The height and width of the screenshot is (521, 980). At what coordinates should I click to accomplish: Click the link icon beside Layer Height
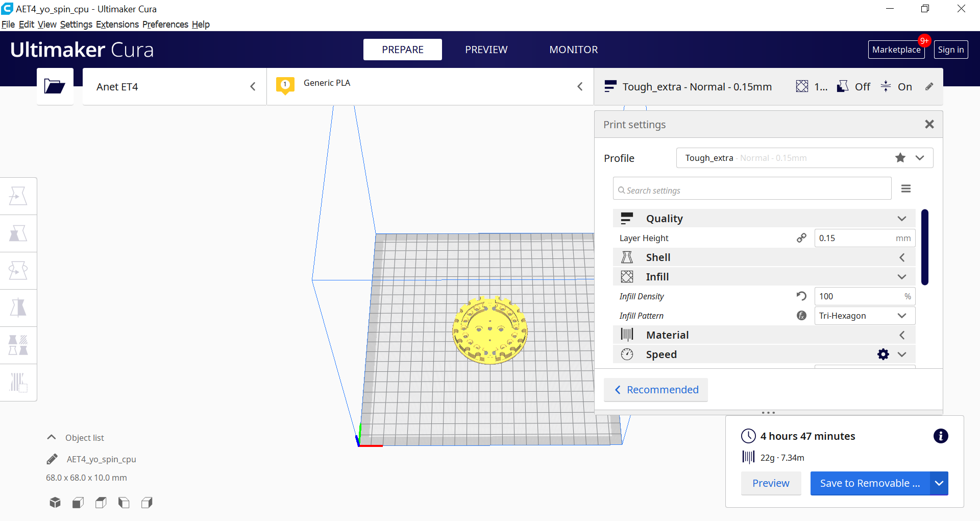[x=801, y=238]
